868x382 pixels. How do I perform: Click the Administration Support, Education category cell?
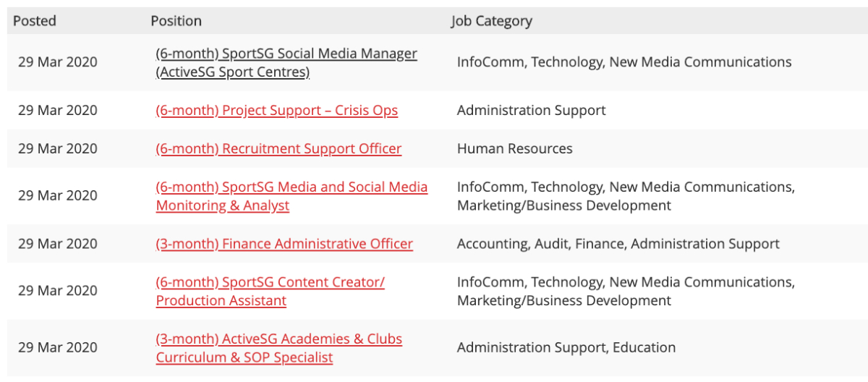[566, 348]
